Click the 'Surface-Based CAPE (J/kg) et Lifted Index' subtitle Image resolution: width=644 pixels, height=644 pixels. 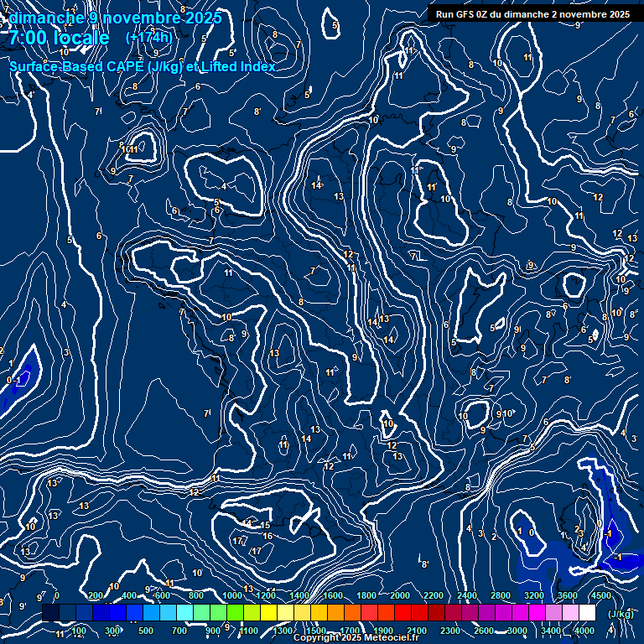[143, 66]
